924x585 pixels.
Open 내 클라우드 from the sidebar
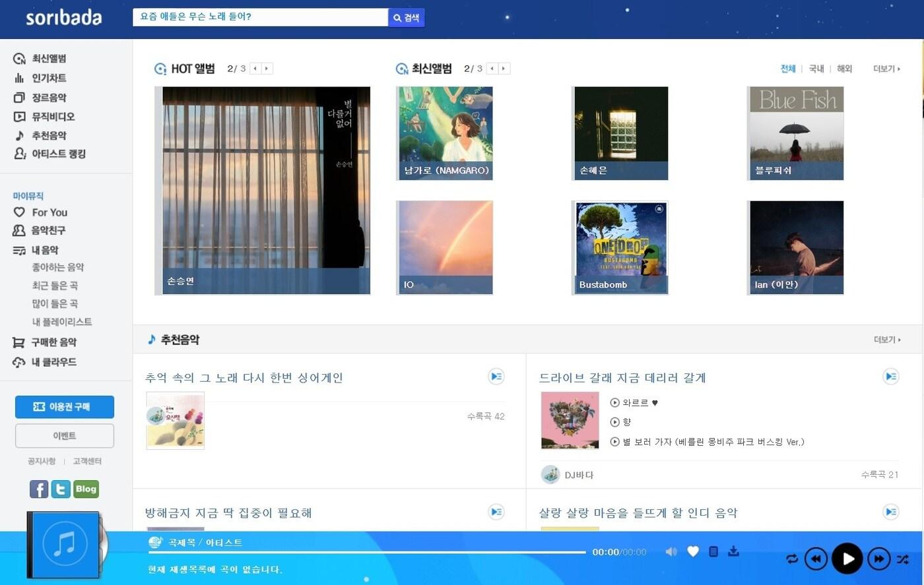pyautogui.click(x=20, y=362)
